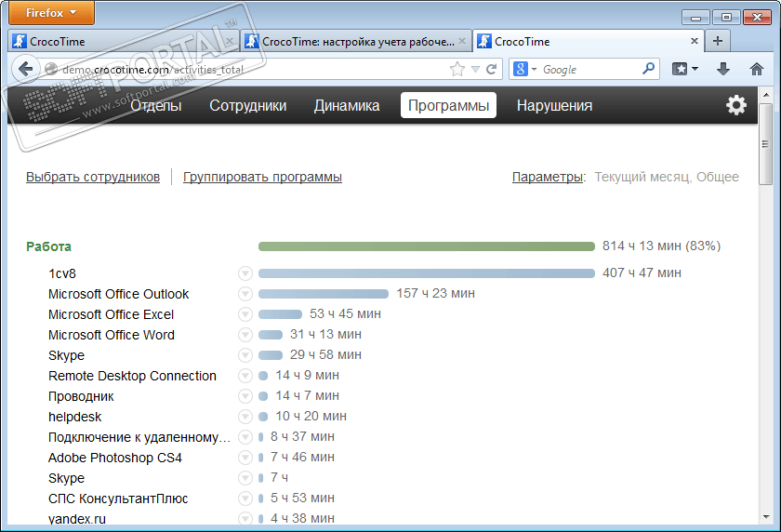Open the Firefox menu button

[51, 12]
